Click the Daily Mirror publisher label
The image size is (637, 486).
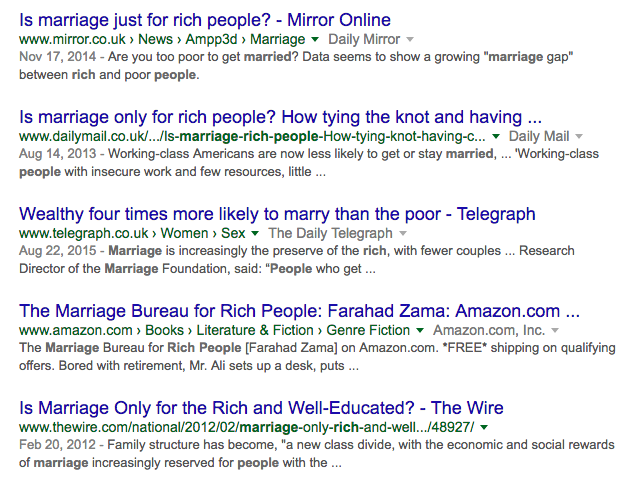pos(364,39)
